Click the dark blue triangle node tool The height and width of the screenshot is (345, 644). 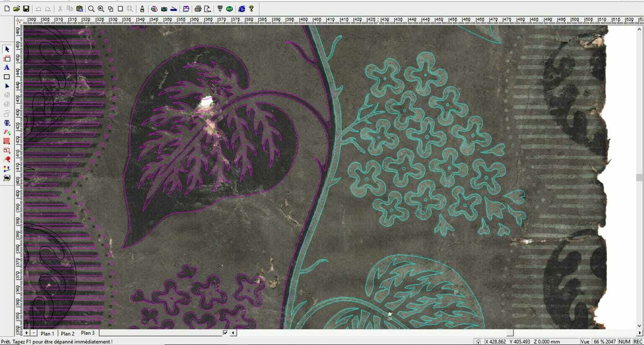7,86
